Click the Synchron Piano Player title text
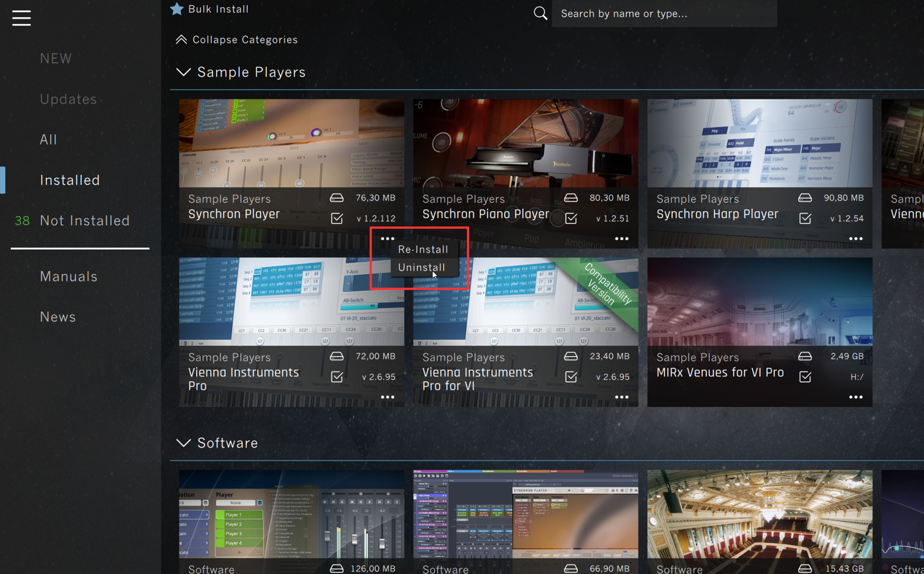Image resolution: width=924 pixels, height=574 pixels. [x=486, y=214]
